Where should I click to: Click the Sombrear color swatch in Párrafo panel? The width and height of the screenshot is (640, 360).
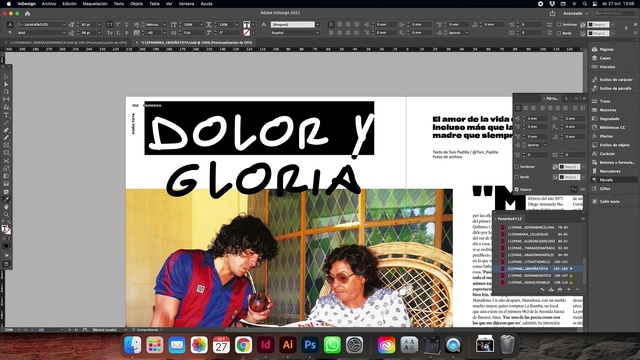pos(569,167)
